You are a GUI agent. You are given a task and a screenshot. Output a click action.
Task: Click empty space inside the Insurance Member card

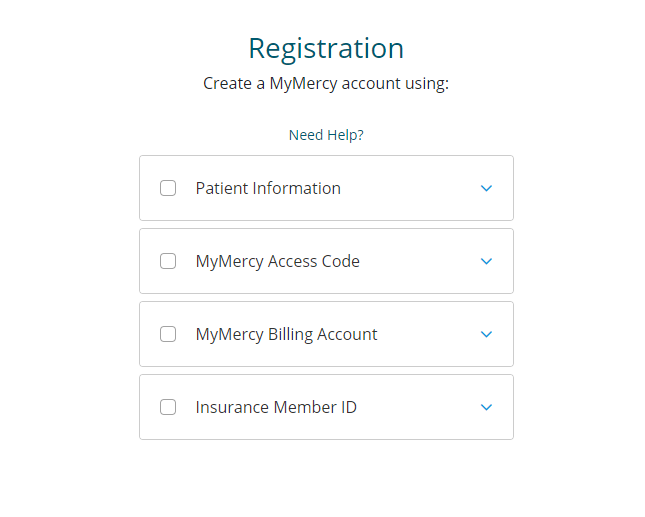tap(420, 407)
